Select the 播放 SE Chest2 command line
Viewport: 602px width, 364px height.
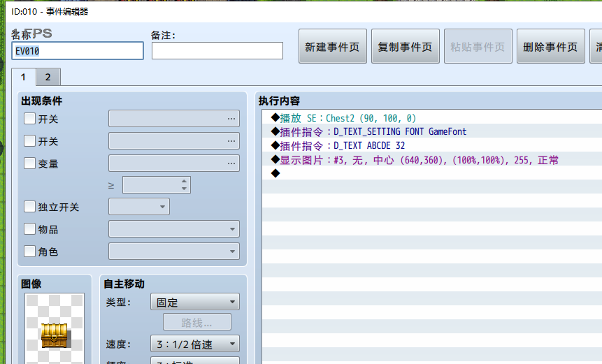pos(432,117)
